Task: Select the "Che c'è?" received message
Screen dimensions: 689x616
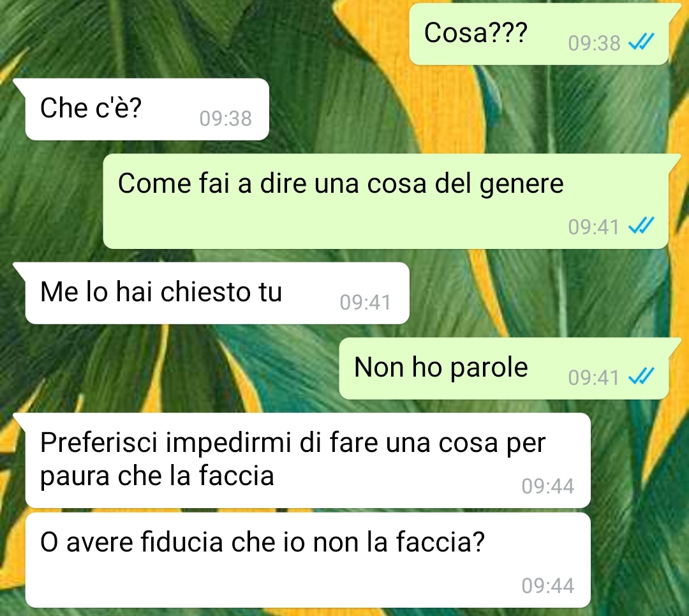Action: click(147, 110)
